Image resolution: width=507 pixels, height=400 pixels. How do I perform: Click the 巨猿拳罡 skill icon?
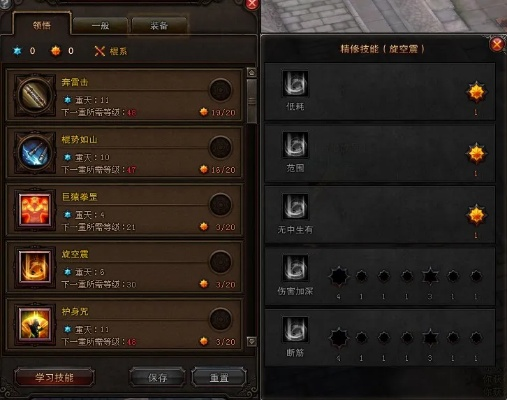pos(35,210)
